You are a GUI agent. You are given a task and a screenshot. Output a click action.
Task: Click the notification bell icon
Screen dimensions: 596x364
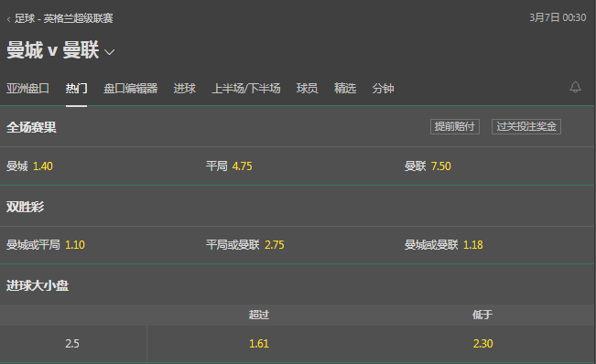coord(575,87)
